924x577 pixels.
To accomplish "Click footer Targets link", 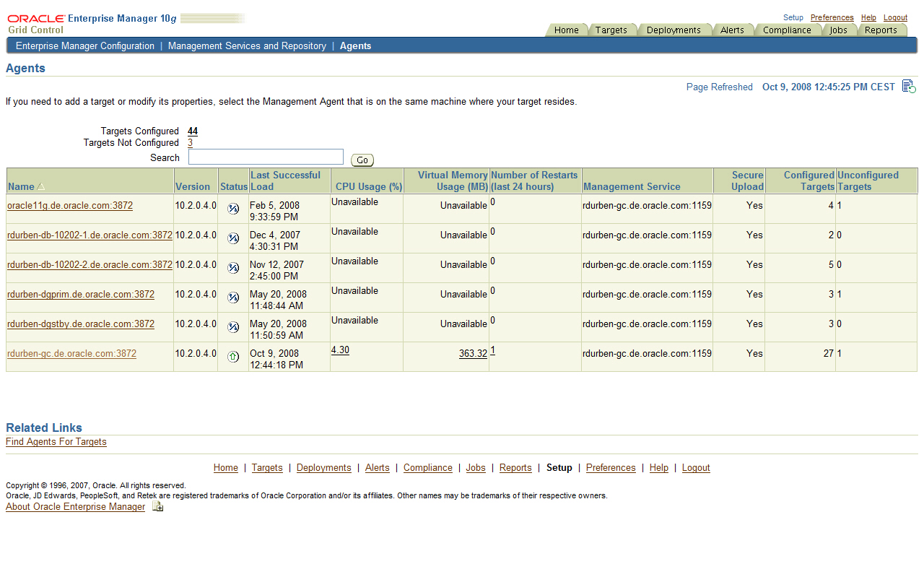I will click(267, 468).
